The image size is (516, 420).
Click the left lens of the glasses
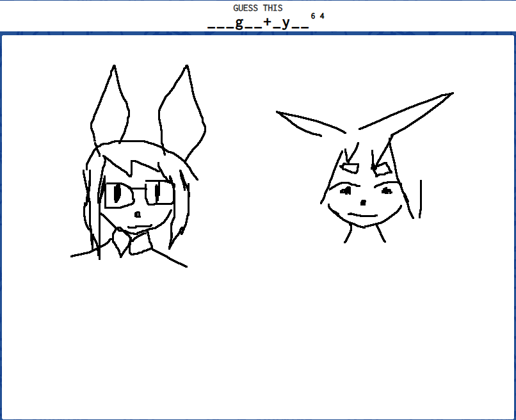pos(118,195)
